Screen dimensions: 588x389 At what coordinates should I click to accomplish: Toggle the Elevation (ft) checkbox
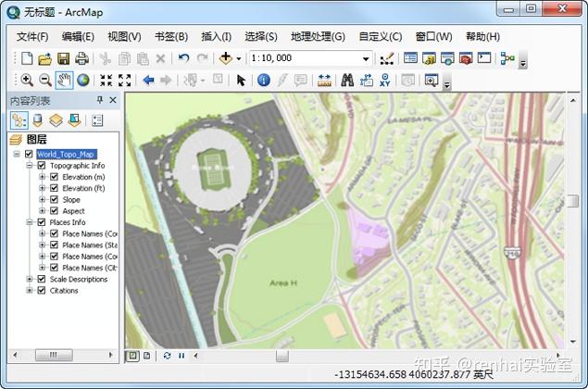click(54, 188)
